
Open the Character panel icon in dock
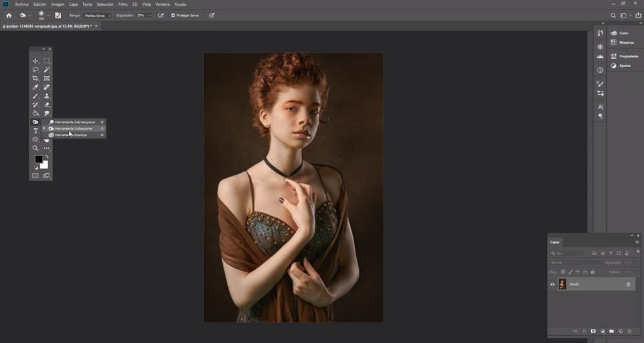(600, 107)
